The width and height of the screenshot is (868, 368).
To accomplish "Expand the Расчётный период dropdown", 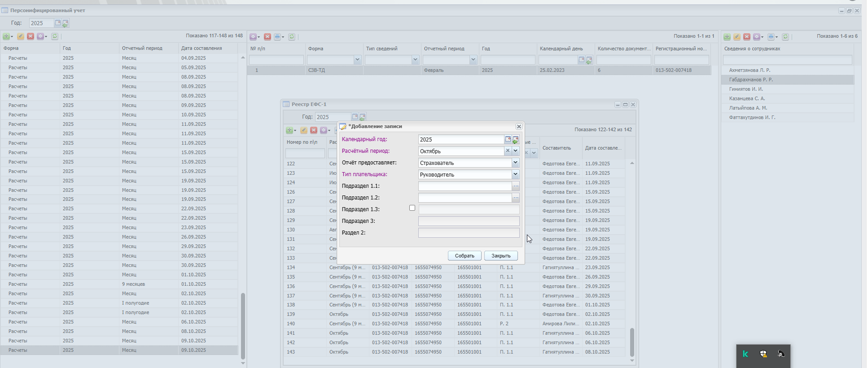I will pos(515,151).
